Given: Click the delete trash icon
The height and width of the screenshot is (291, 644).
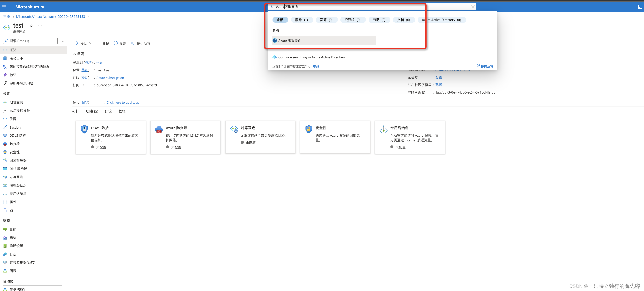Looking at the screenshot, I should (98, 43).
